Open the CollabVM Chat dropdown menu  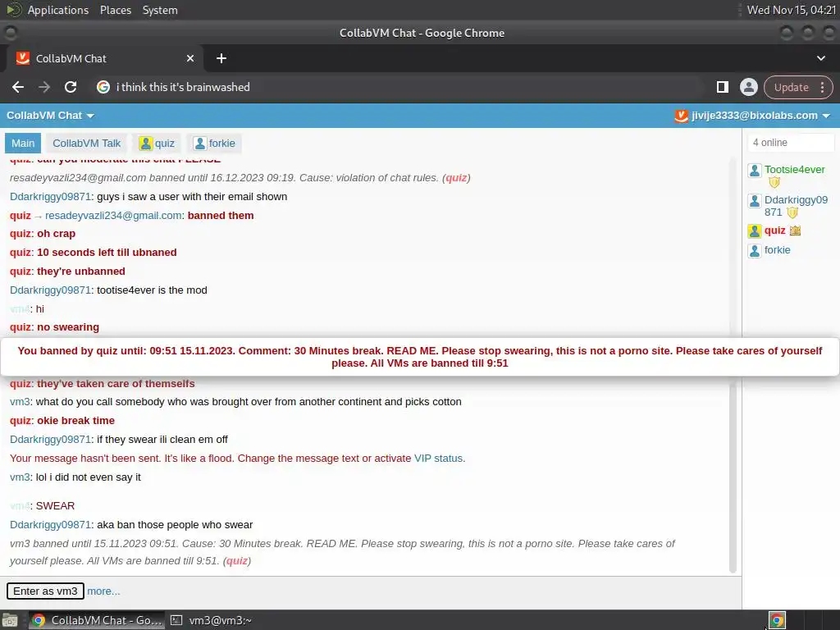50,116
